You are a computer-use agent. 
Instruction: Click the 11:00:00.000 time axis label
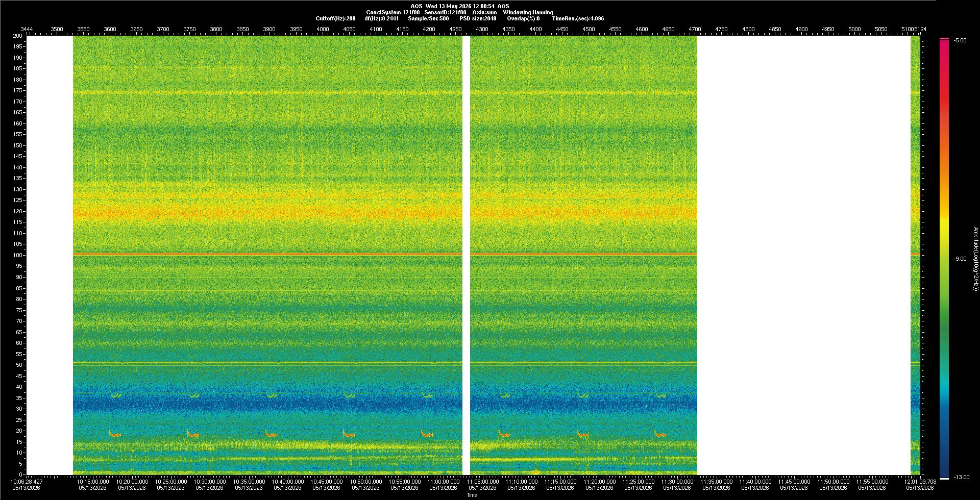pyautogui.click(x=443, y=481)
